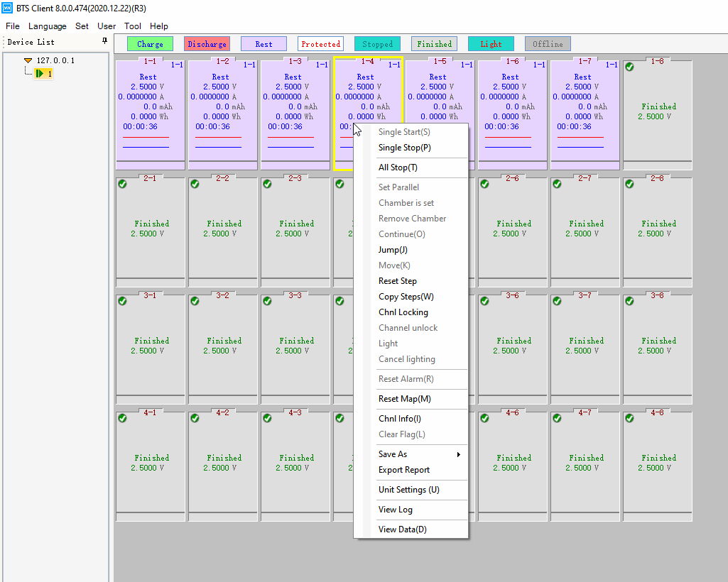Click the green check icon on channel 4-8
This screenshot has width=728, height=582.
629,418
